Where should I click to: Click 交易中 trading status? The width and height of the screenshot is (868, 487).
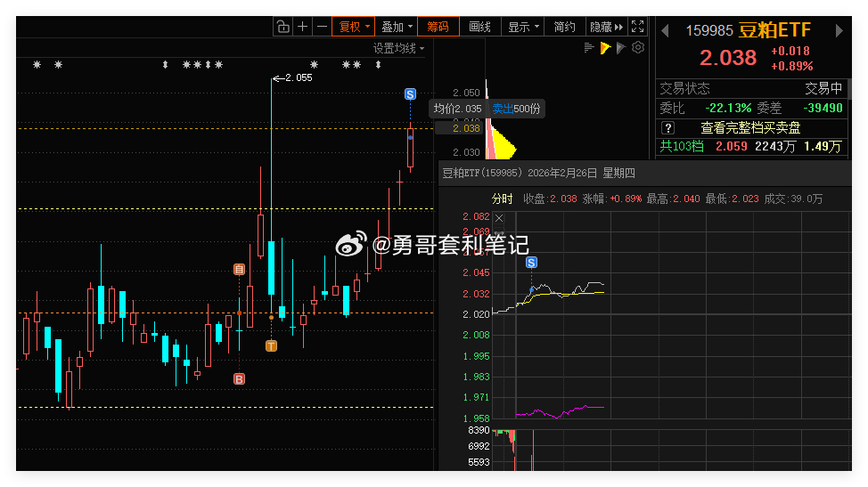[823, 88]
